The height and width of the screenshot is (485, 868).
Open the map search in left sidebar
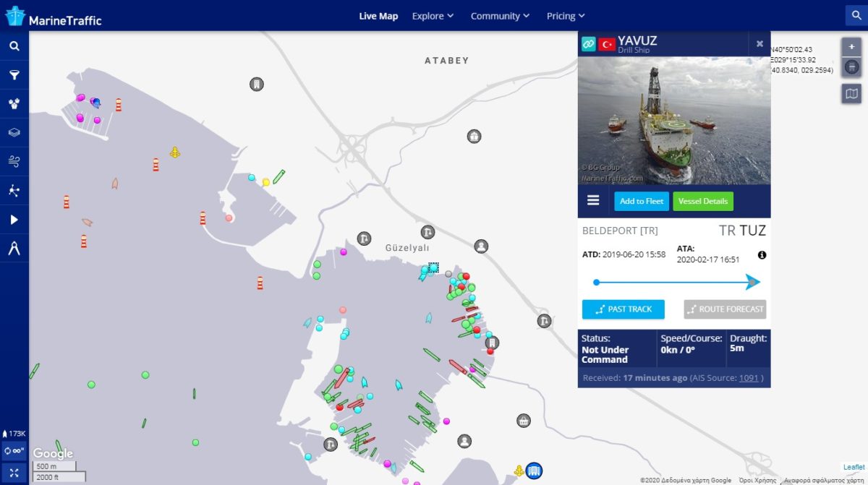point(14,46)
